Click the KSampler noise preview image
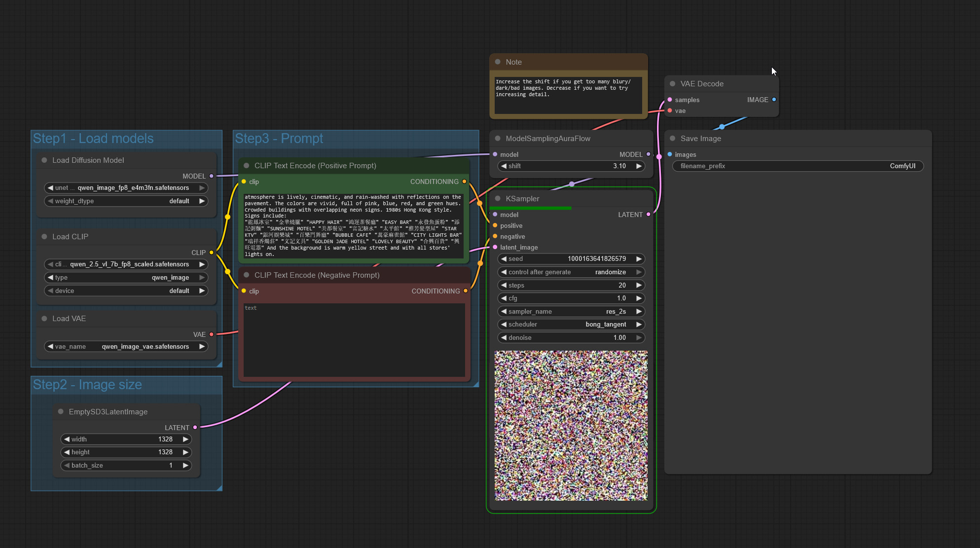The height and width of the screenshot is (548, 980). (x=571, y=426)
